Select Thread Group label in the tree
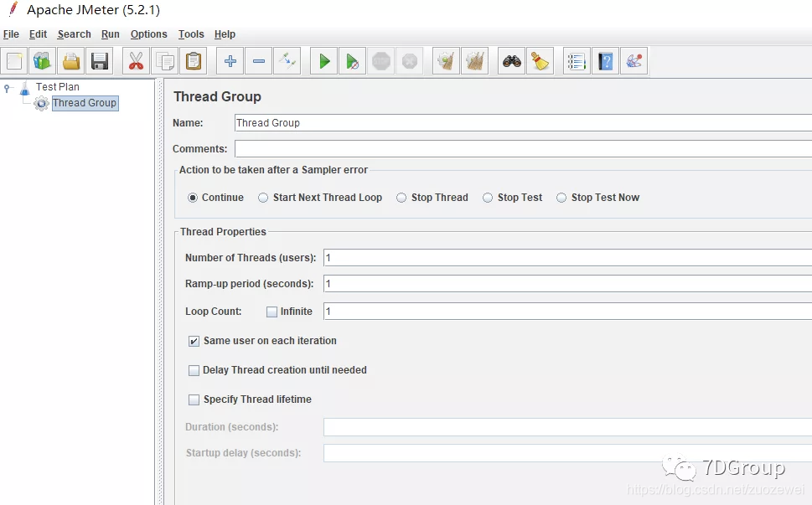812x505 pixels. tap(85, 103)
